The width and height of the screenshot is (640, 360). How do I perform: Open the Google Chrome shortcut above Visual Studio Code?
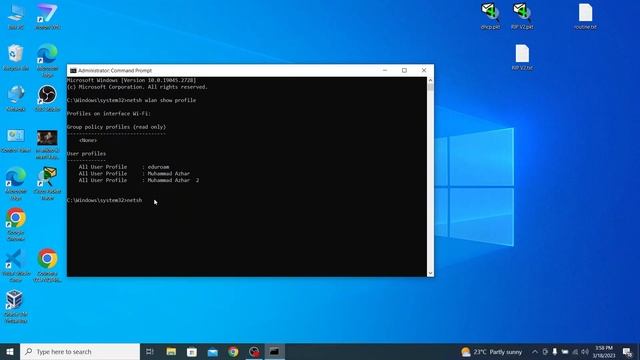tap(16, 224)
